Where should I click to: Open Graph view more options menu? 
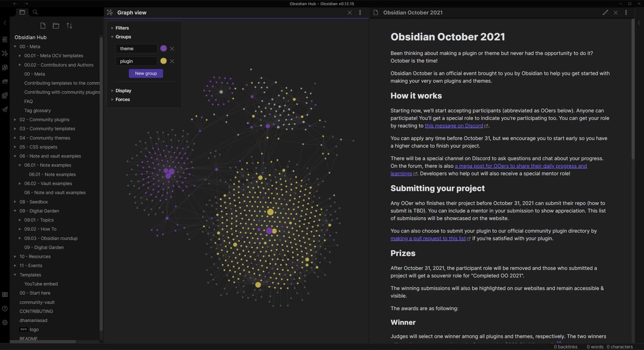[x=360, y=13]
